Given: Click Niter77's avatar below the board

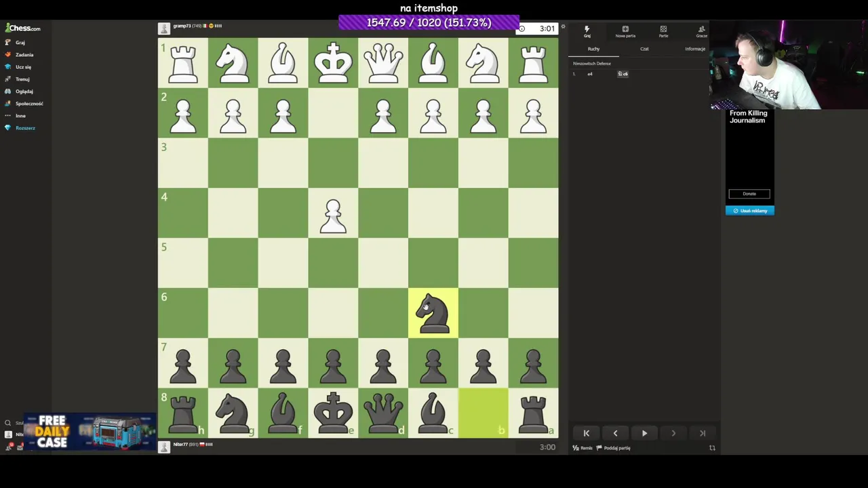Looking at the screenshot, I should click(163, 447).
